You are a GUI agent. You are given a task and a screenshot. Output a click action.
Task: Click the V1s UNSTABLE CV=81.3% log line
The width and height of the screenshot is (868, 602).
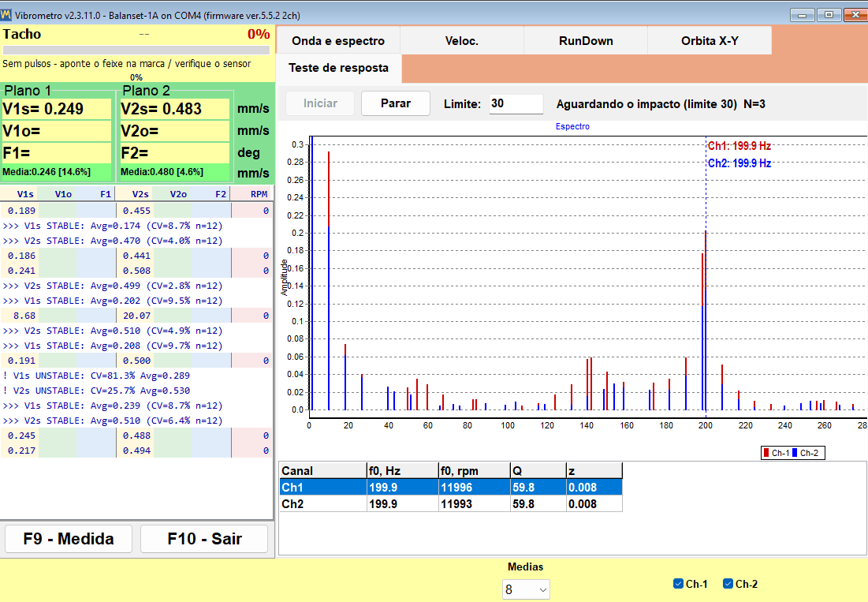tap(96, 376)
